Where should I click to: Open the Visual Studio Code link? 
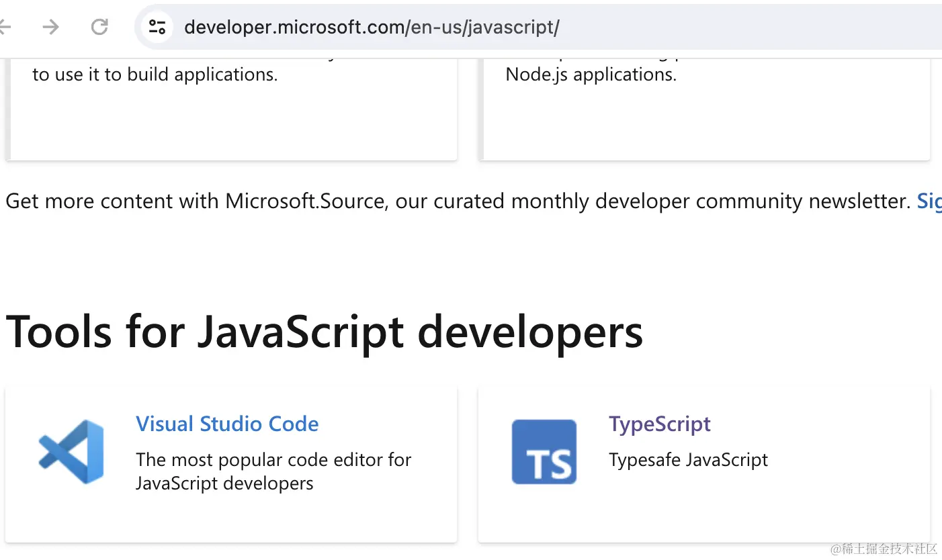pyautogui.click(x=227, y=424)
